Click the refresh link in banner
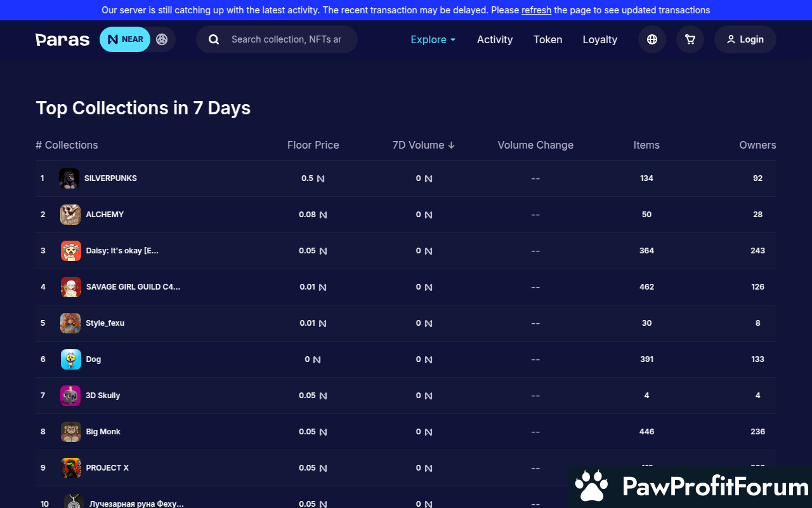812x508 pixels. pyautogui.click(x=536, y=10)
